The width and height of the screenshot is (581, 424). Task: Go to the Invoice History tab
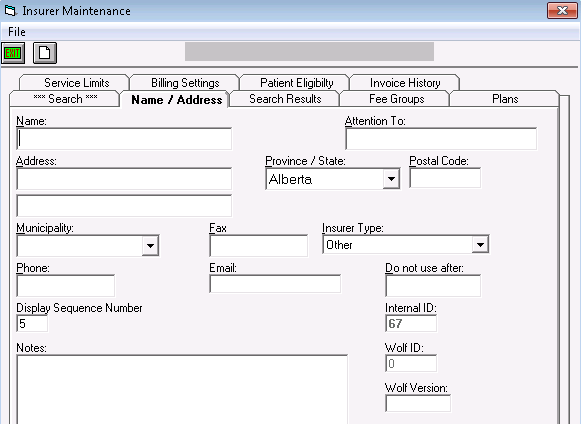click(405, 83)
